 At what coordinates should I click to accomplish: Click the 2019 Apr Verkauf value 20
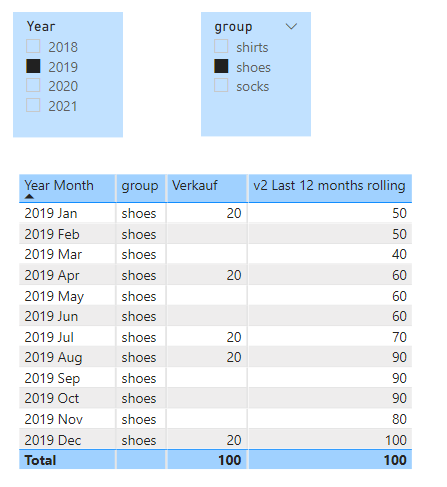coord(234,275)
